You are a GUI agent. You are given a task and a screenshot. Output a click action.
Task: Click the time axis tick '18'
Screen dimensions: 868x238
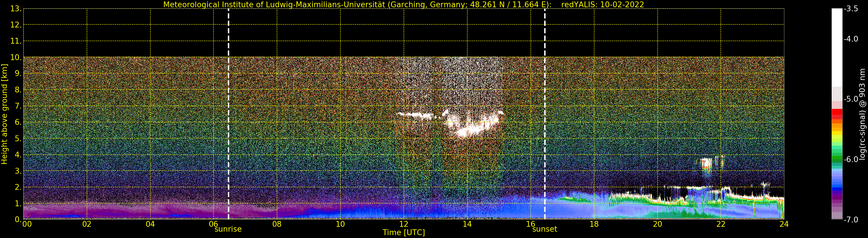[594, 224]
